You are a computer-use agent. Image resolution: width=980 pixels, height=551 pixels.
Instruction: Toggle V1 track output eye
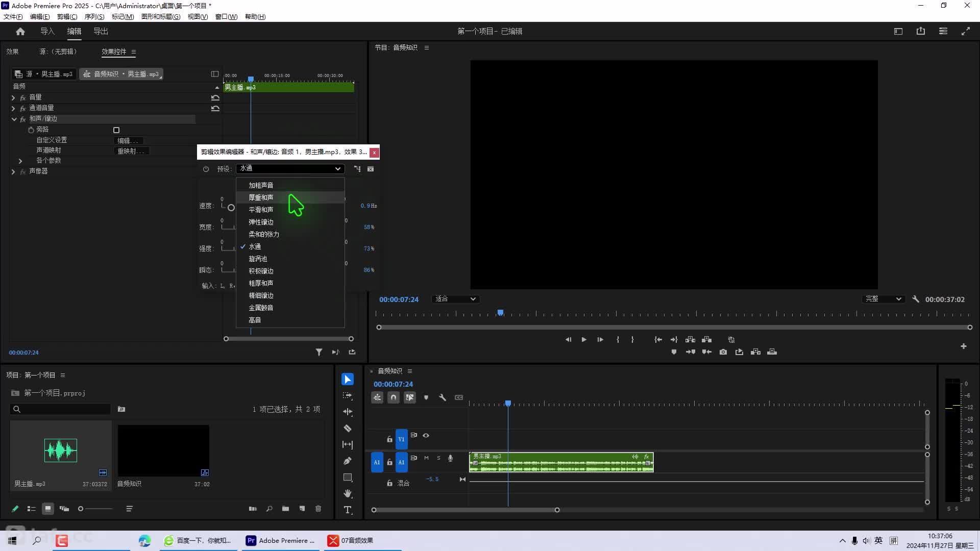point(426,435)
